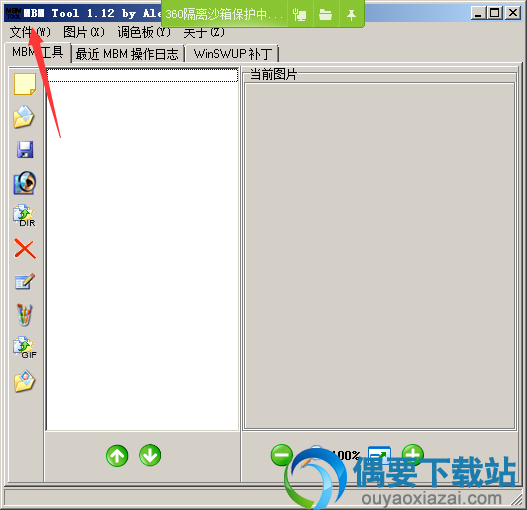This screenshot has width=527, height=510.
Task: Click MBM Tool title bar app icon
Action: [x=13, y=13]
